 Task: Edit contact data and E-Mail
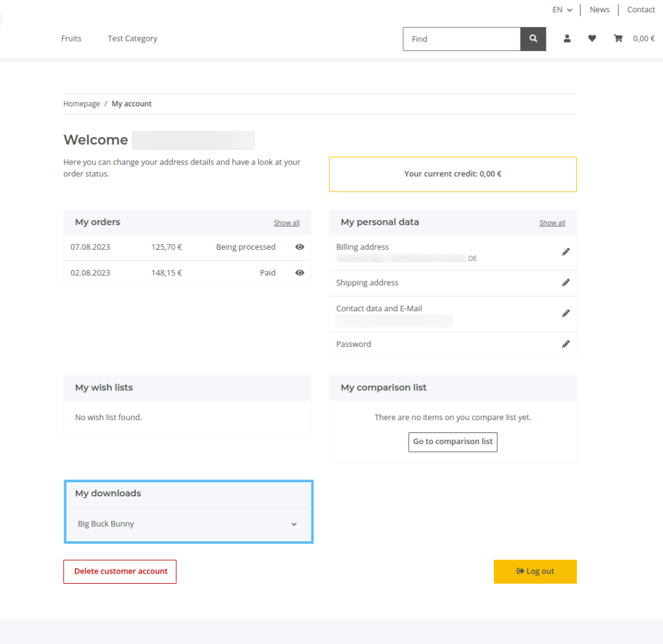(565, 313)
